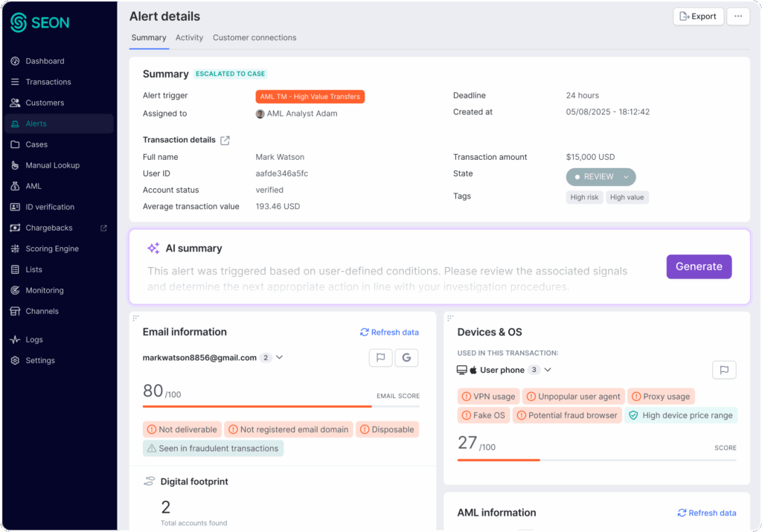Screen dimensions: 762x532
Task: Open Scoring Engine from sidebar
Action: 51,249
